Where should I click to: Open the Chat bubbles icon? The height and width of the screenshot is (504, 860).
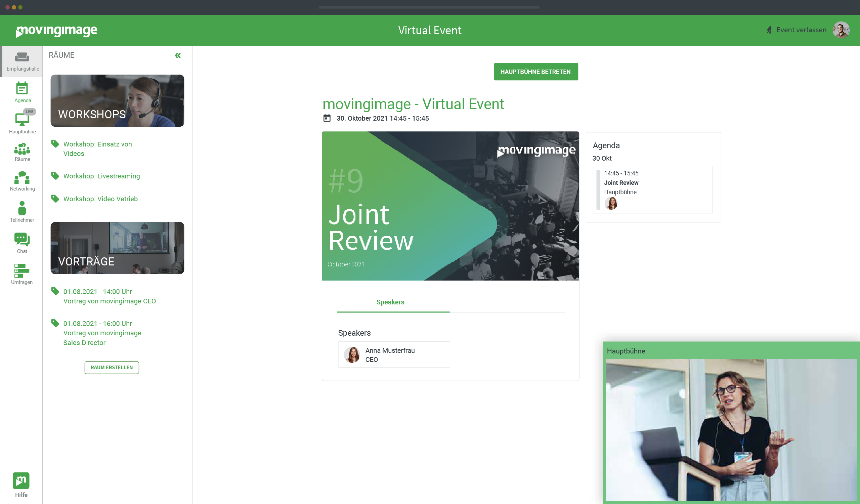[22, 242]
